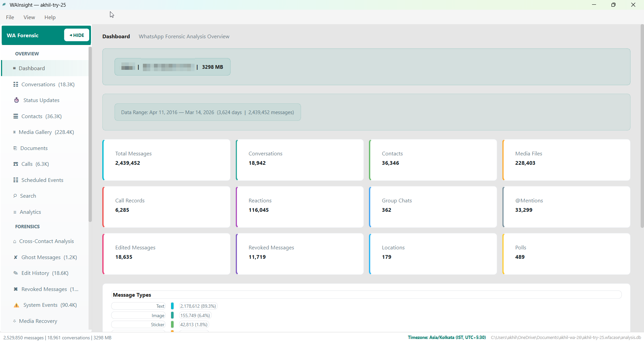
Task: Select the Locations 179 card
Action: tap(433, 254)
